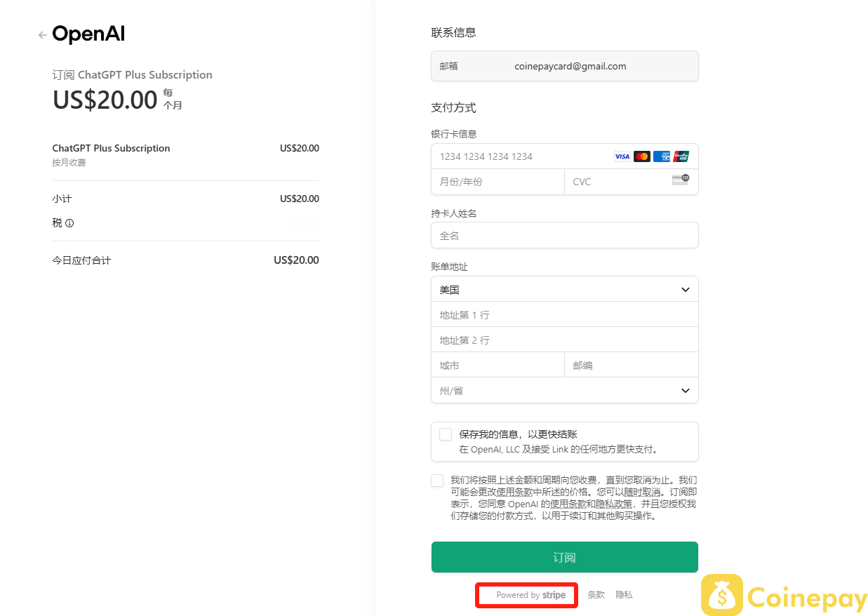Open the 条款 terms link
The height and width of the screenshot is (616, 868).
click(x=596, y=595)
